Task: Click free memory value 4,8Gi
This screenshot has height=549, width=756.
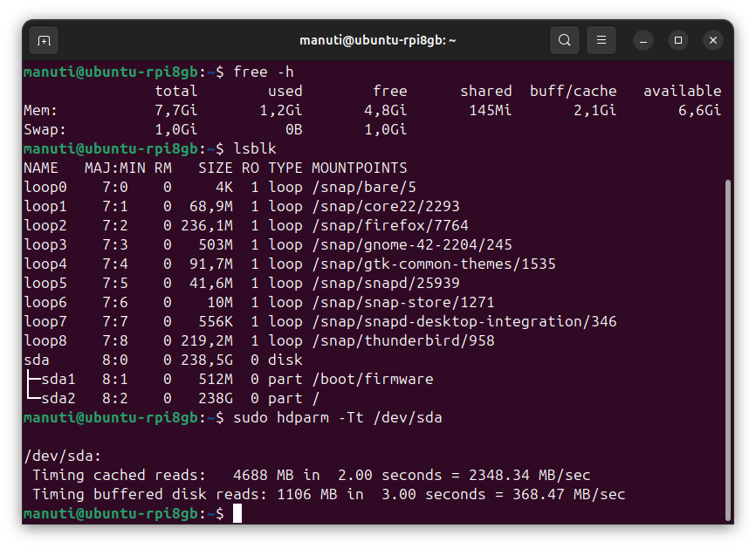Action: [386, 111]
